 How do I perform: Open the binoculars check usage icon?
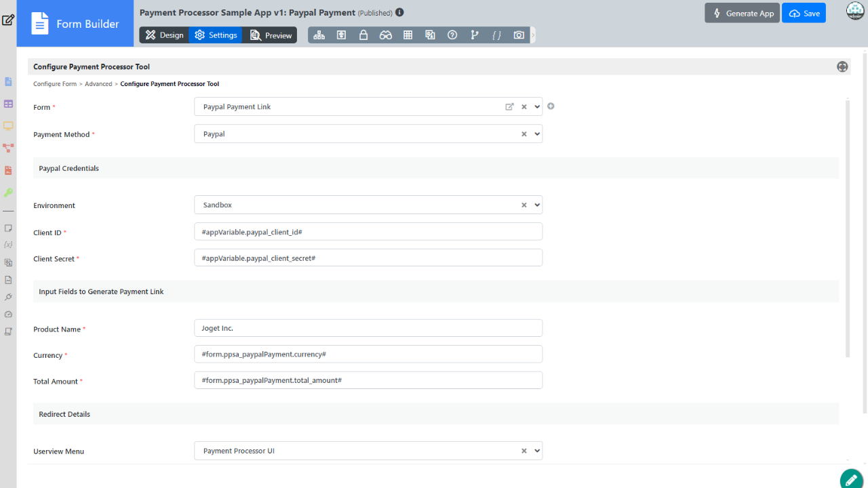point(386,35)
